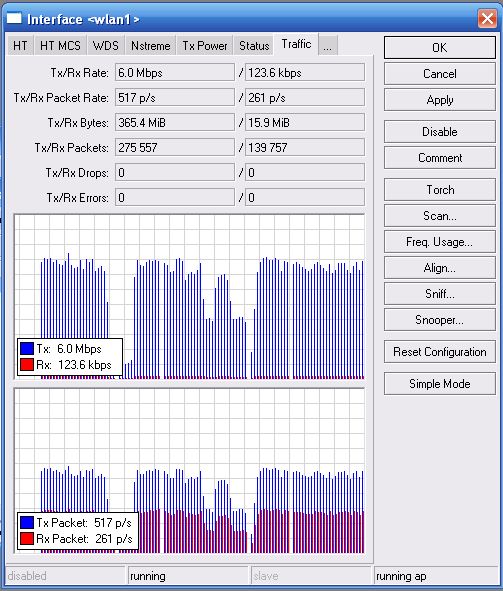The height and width of the screenshot is (591, 503).
Task: Click the Tx Rate field showing 6.0 Mbps
Action: pyautogui.click(x=174, y=72)
